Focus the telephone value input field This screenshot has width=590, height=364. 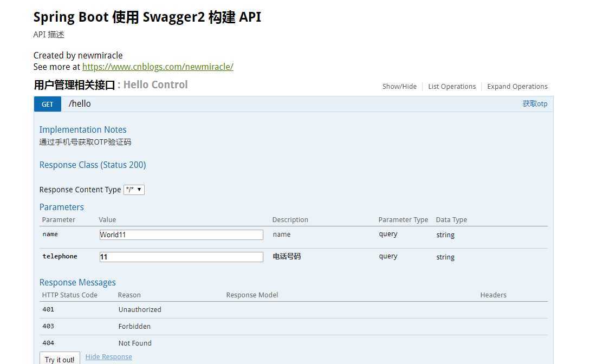[x=181, y=257]
